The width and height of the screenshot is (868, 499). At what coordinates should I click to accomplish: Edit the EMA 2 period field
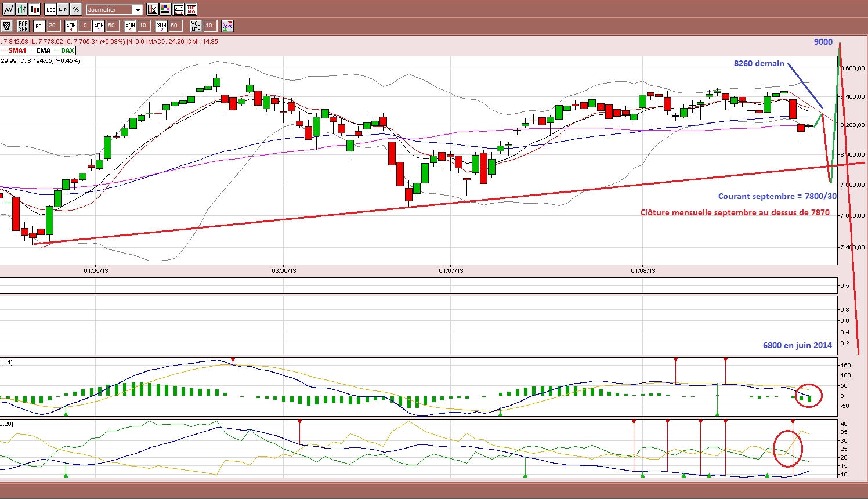click(x=113, y=26)
